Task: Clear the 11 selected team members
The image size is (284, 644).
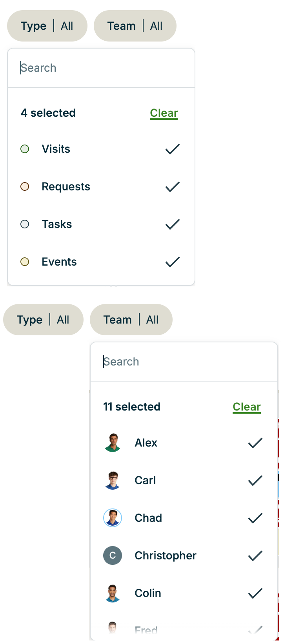Action: (246, 407)
